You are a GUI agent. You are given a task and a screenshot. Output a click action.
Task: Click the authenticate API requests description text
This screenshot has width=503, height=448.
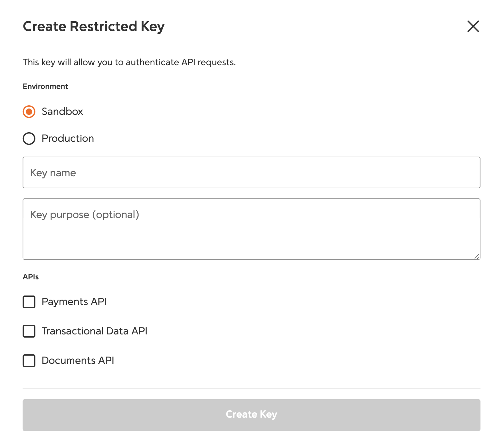[x=129, y=62]
